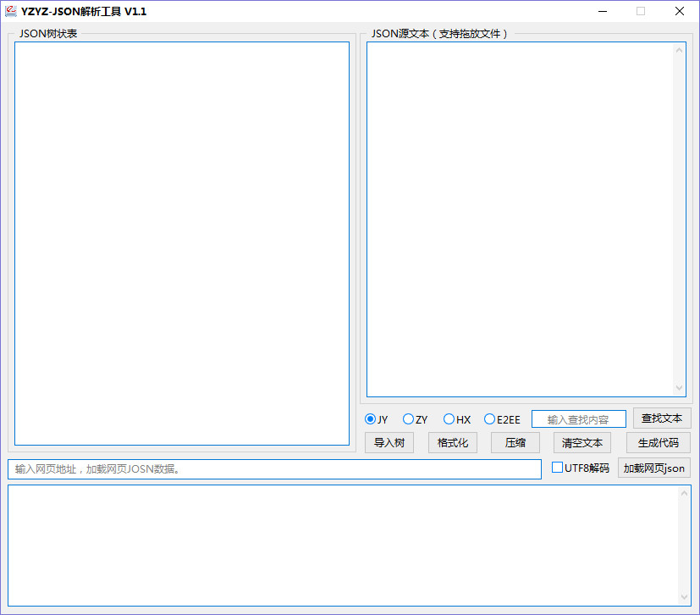Focus the 输入查找内容 search field

coord(579,419)
